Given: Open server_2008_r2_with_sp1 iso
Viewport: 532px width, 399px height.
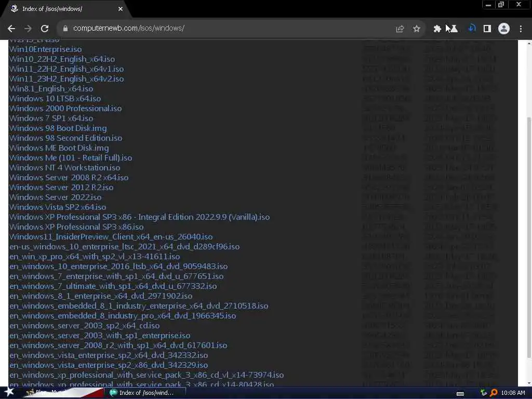Looking at the screenshot, I should (118, 345).
